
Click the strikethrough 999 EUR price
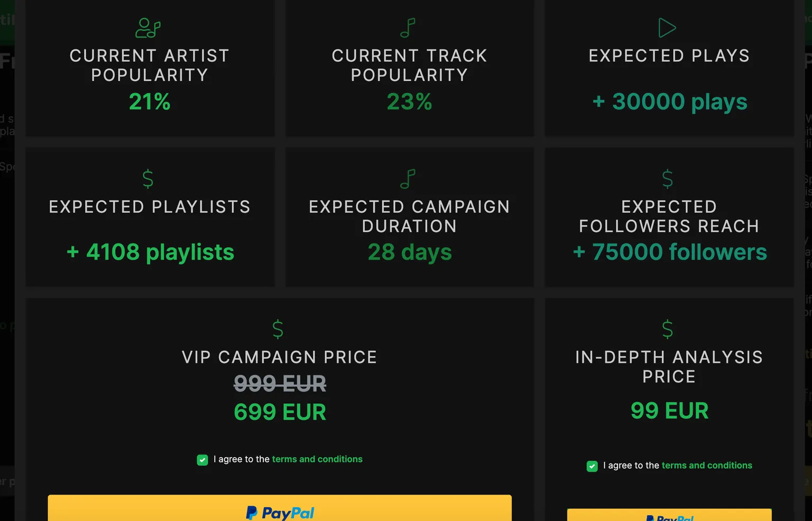click(280, 384)
